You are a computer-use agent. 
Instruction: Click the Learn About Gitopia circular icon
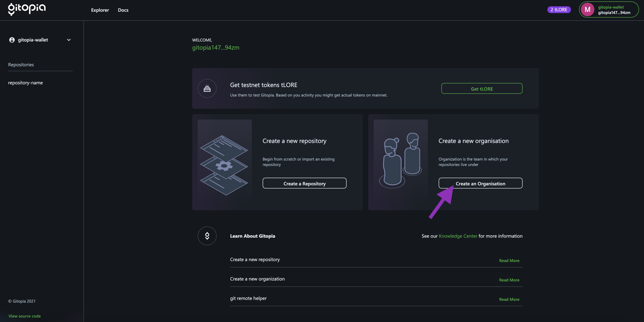[207, 236]
